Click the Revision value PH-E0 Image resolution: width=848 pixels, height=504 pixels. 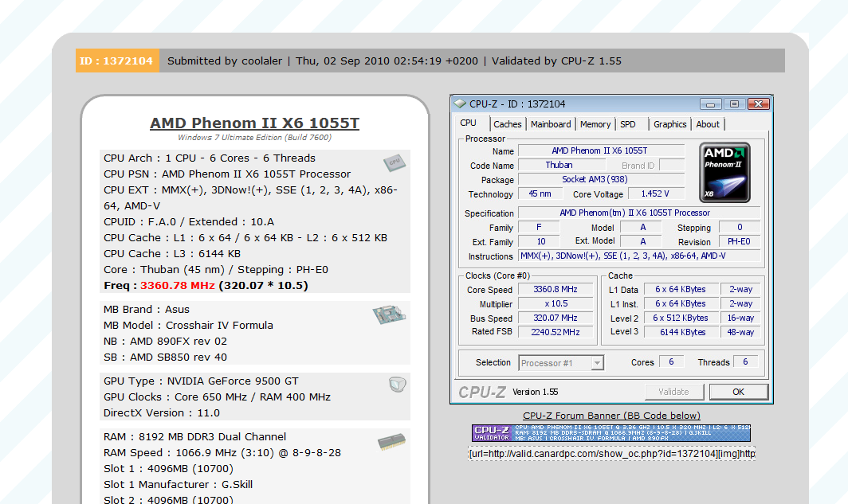coord(740,241)
